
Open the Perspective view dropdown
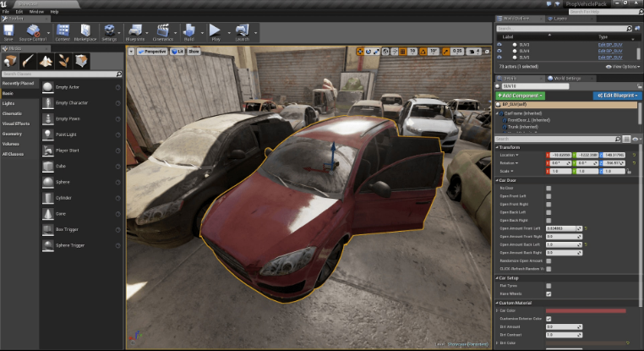coord(152,52)
